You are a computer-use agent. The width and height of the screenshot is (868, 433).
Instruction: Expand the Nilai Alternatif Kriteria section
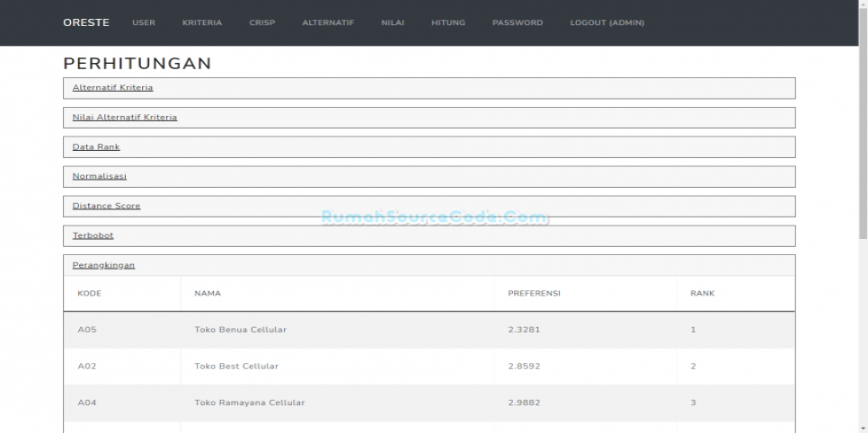(124, 118)
